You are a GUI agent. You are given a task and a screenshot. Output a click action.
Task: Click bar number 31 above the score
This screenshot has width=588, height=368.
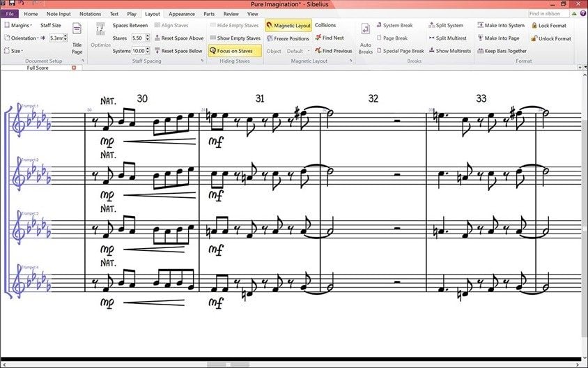260,99
